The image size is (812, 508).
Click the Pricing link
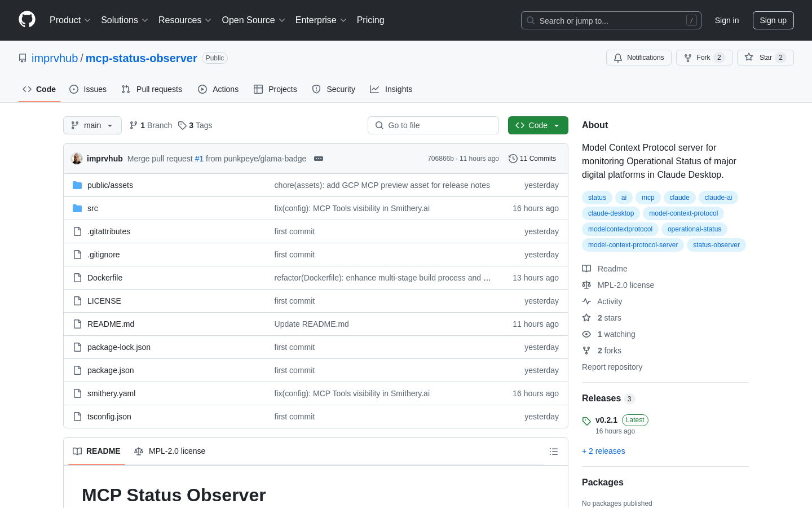(x=370, y=20)
